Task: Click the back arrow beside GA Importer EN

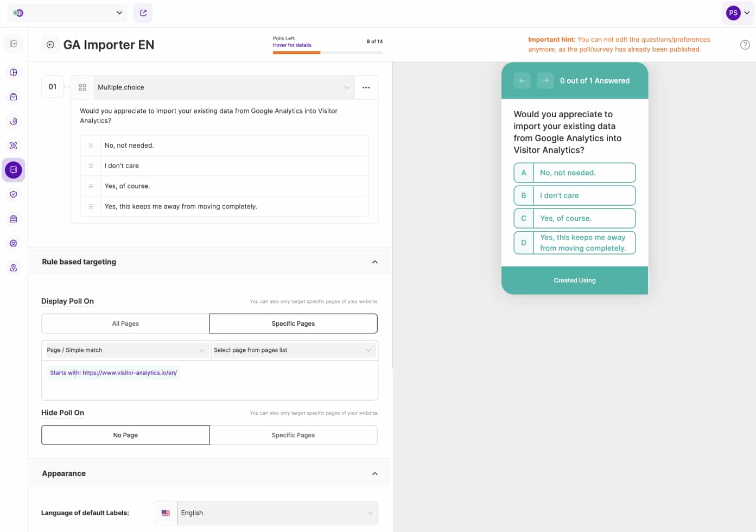Action: tap(50, 45)
